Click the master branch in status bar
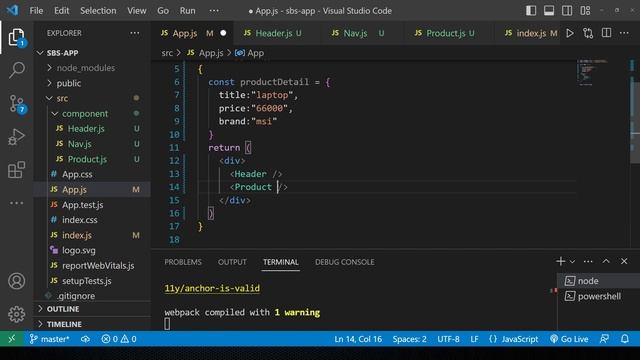The width and height of the screenshot is (640, 360). coord(50,339)
